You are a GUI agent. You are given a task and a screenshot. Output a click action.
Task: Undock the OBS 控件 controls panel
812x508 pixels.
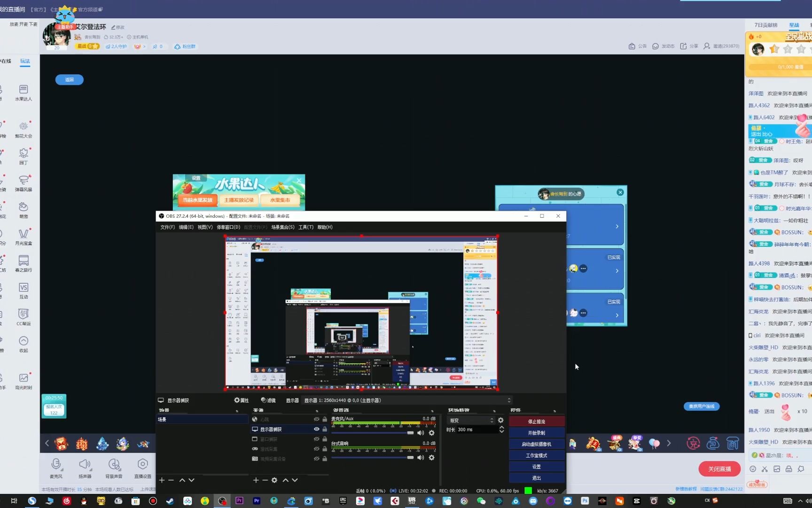click(554, 411)
